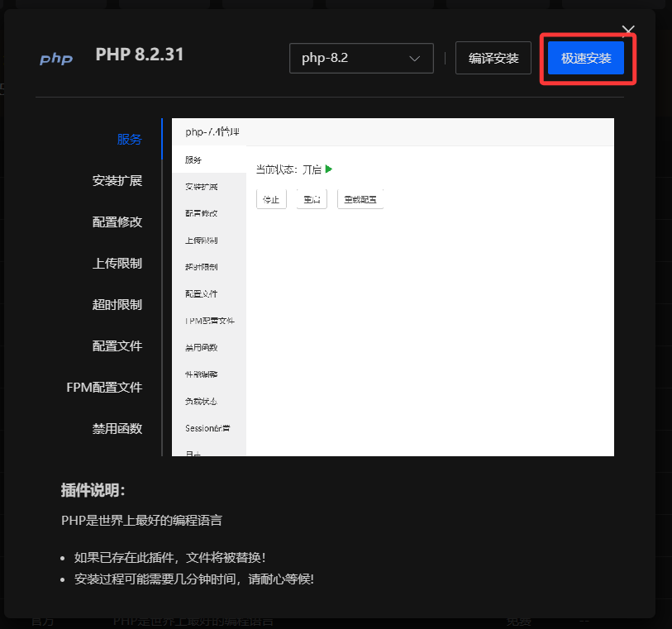Switch to FPM配置文件 tab
This screenshot has width=672, height=629.
click(104, 388)
